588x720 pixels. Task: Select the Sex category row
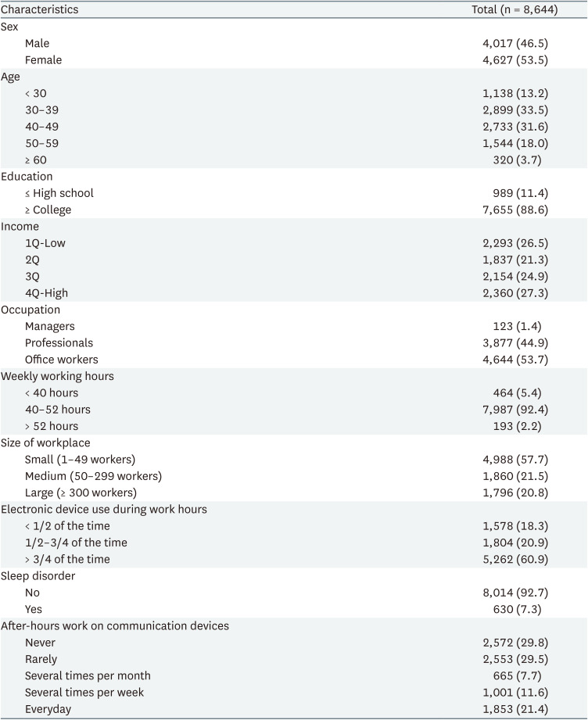pos(11,27)
